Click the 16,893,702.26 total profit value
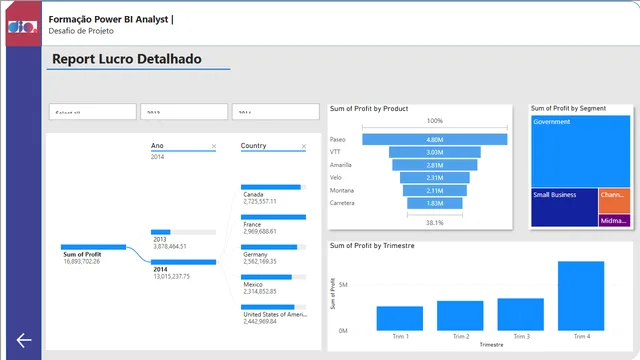 pos(82,262)
